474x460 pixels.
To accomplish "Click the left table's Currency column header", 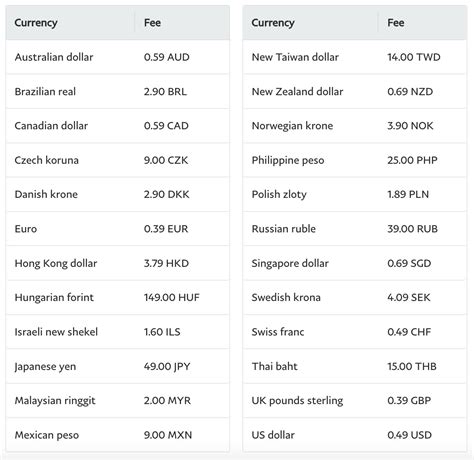I will coord(36,23).
